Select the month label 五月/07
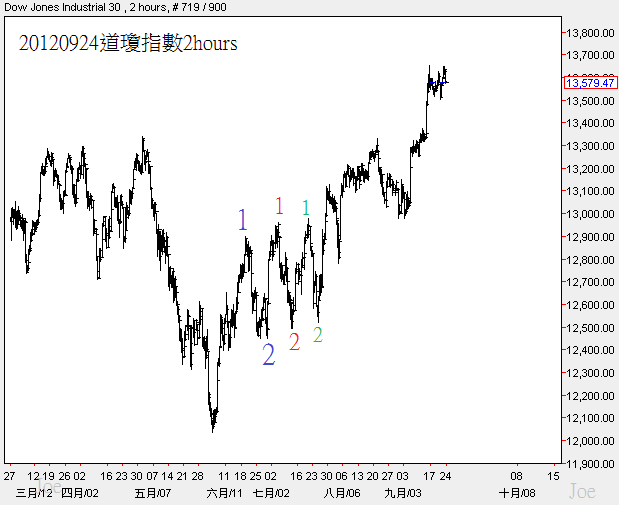Image resolution: width=619 pixels, height=505 pixels. tap(153, 493)
